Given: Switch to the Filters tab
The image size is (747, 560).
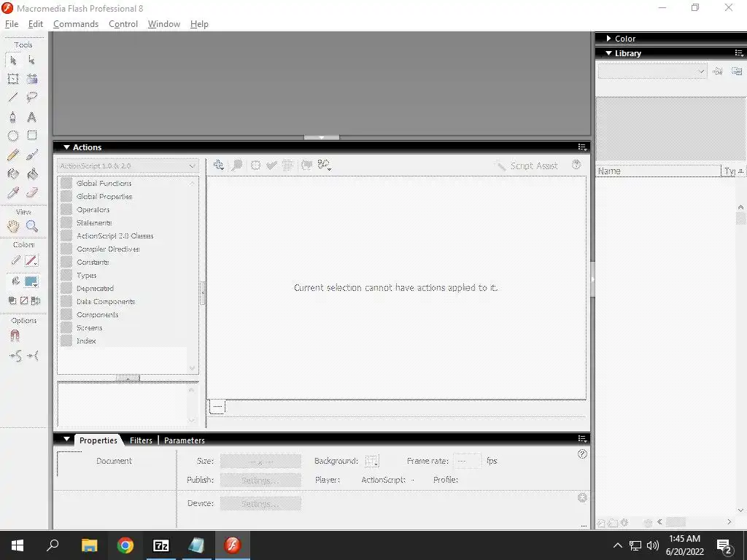Looking at the screenshot, I should [x=141, y=440].
